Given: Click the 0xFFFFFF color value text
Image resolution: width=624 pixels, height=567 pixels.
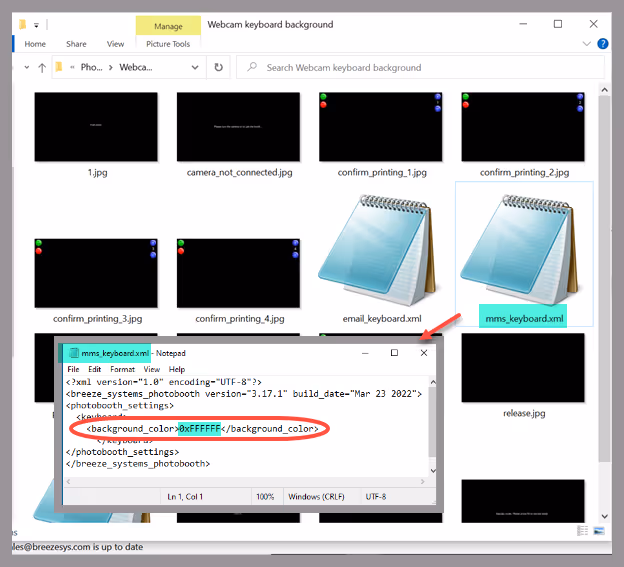Looking at the screenshot, I should 199,429.
